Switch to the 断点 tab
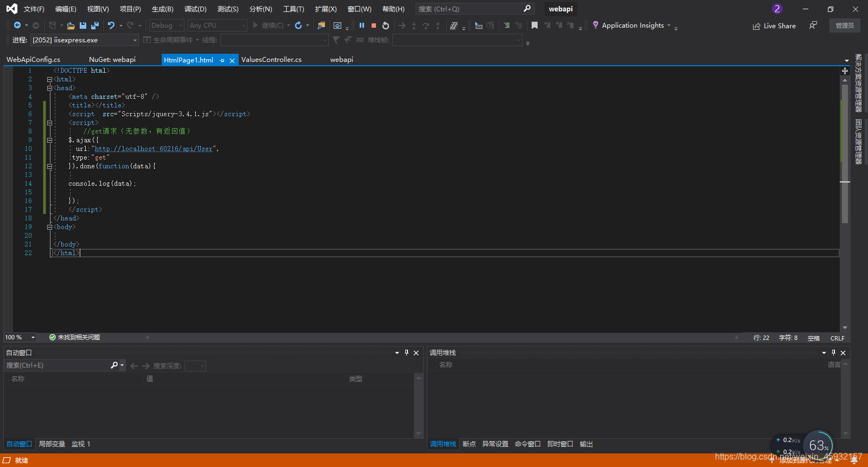The width and height of the screenshot is (868, 467). tap(469, 444)
